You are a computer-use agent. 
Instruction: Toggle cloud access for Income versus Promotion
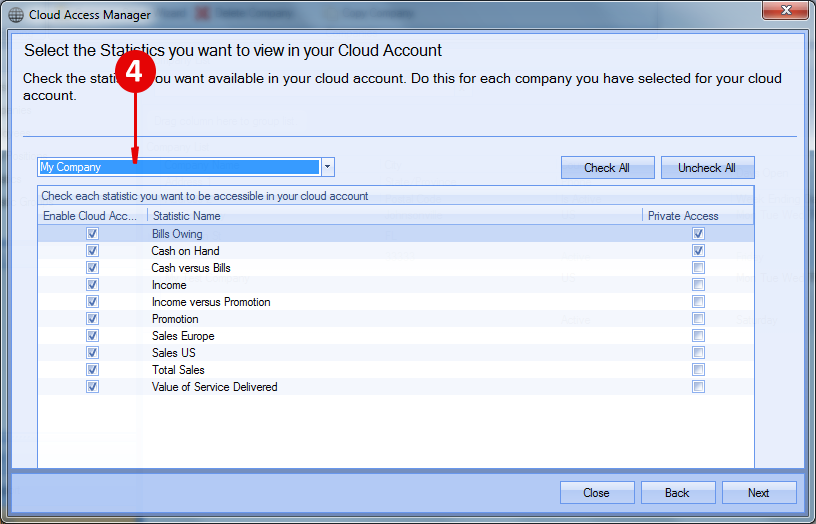pos(93,302)
